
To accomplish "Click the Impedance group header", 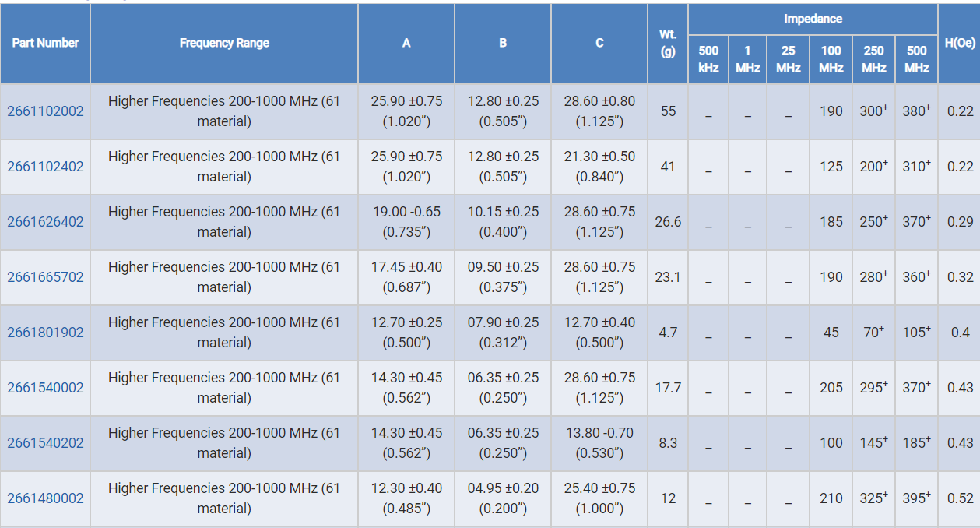I will point(813,19).
